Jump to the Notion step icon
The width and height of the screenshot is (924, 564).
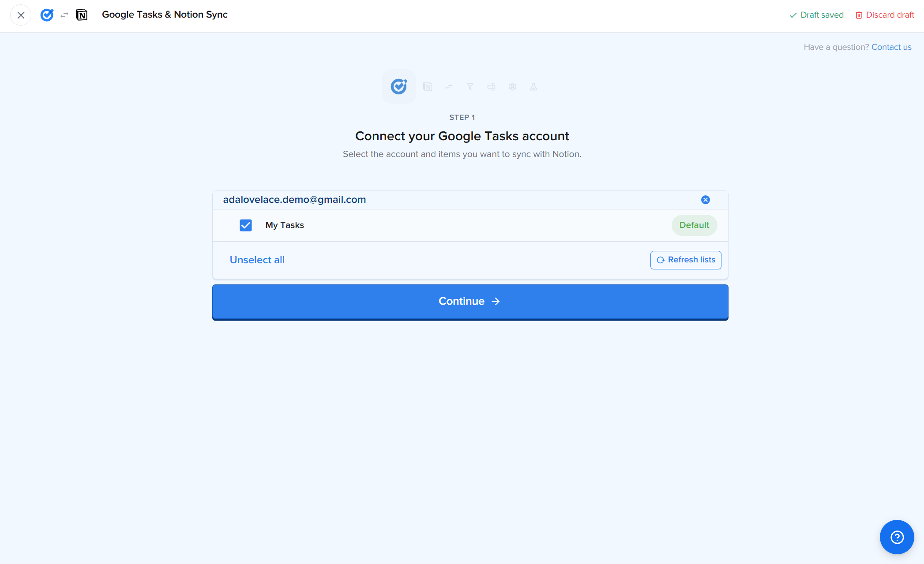(428, 86)
